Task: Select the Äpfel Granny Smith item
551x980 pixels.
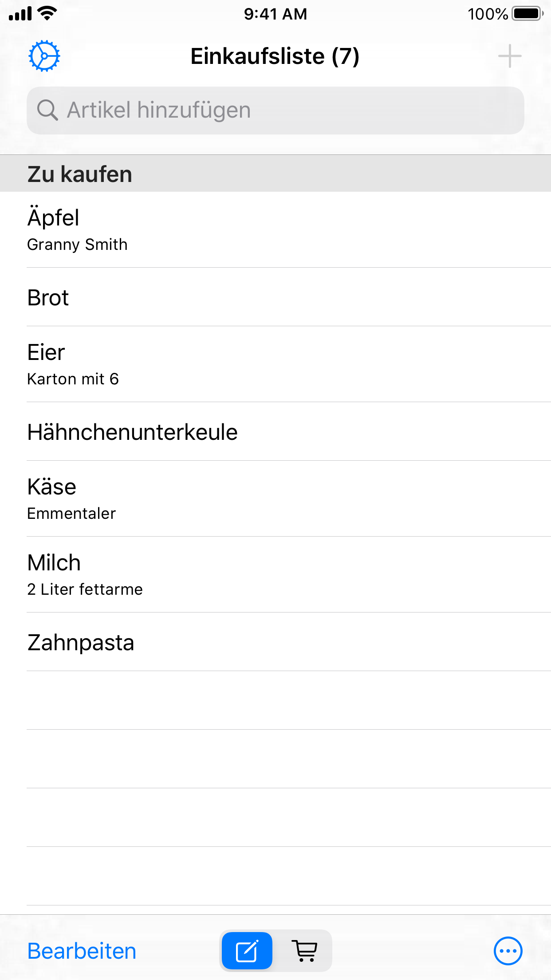Action: [275, 229]
